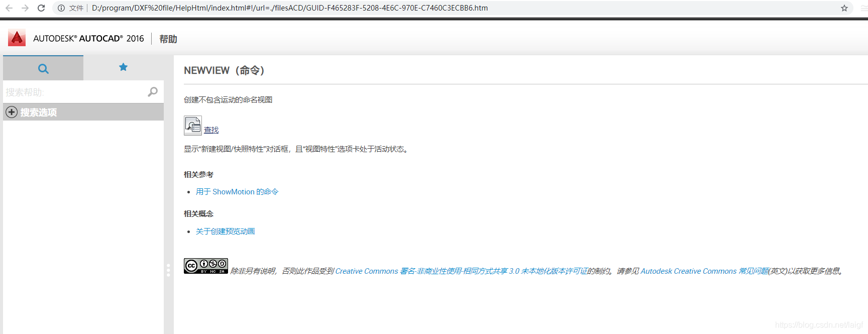The image size is (868, 334).
Task: Click the red AutoCAD logo
Action: point(17,38)
